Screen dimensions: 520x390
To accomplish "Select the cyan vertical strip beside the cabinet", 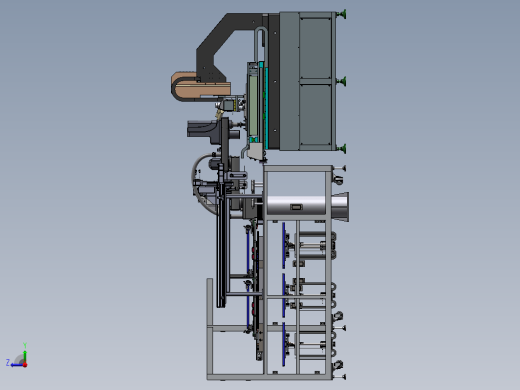I will [x=266, y=108].
